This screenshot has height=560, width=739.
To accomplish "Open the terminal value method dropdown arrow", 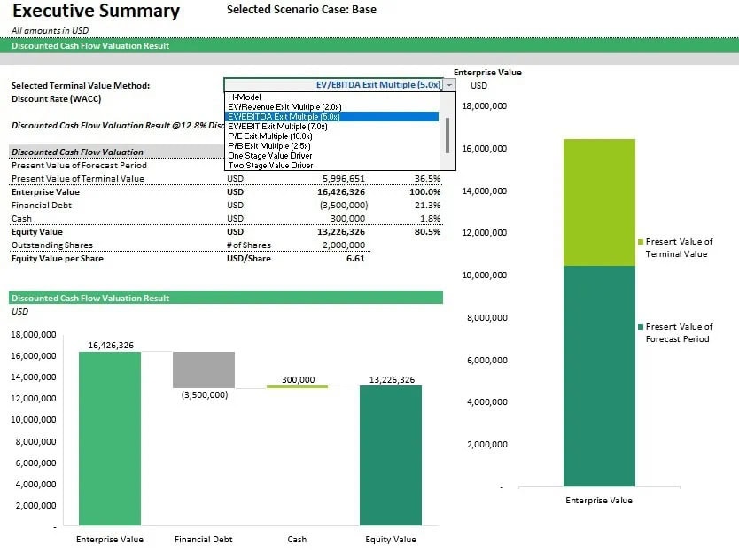I will [449, 85].
